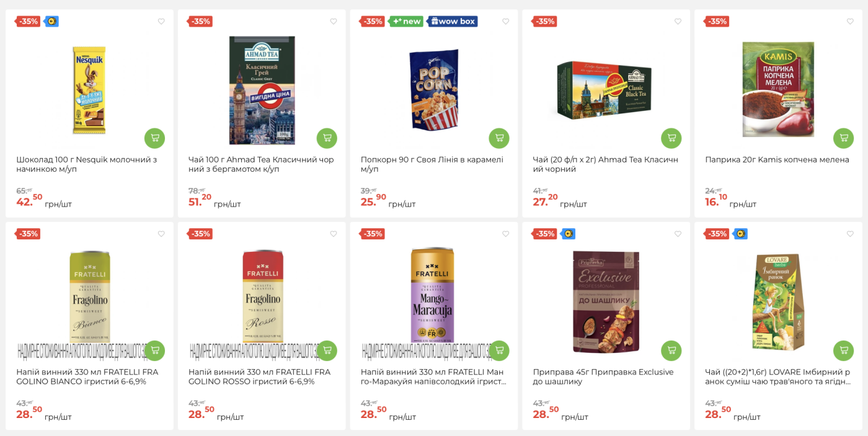Image resolution: width=868 pixels, height=436 pixels.
Task: Toggle wishlist heart on Ahmad Classic Black Tea
Action: tap(678, 22)
